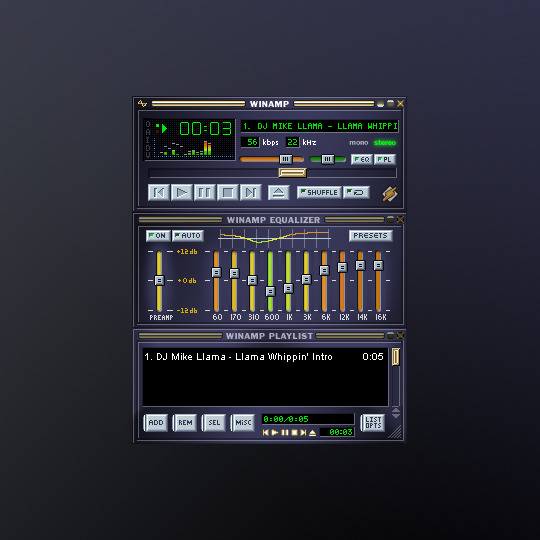
Task: Toggle windowshade mode on the Playlist window
Action: pos(390,335)
